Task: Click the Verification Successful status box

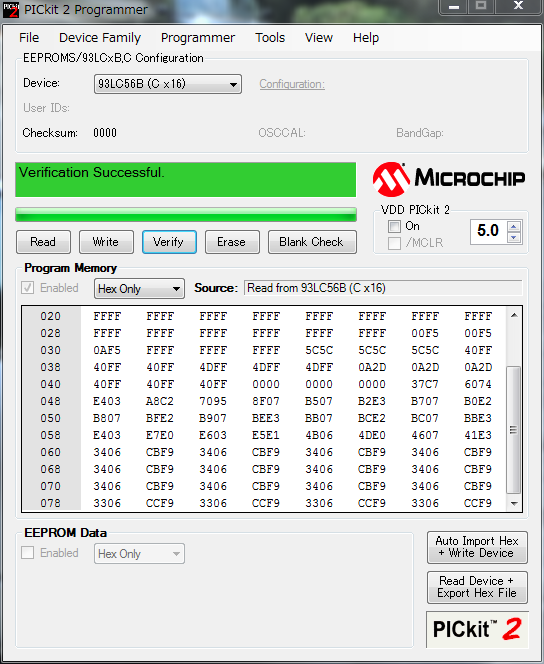Action: [x=185, y=180]
